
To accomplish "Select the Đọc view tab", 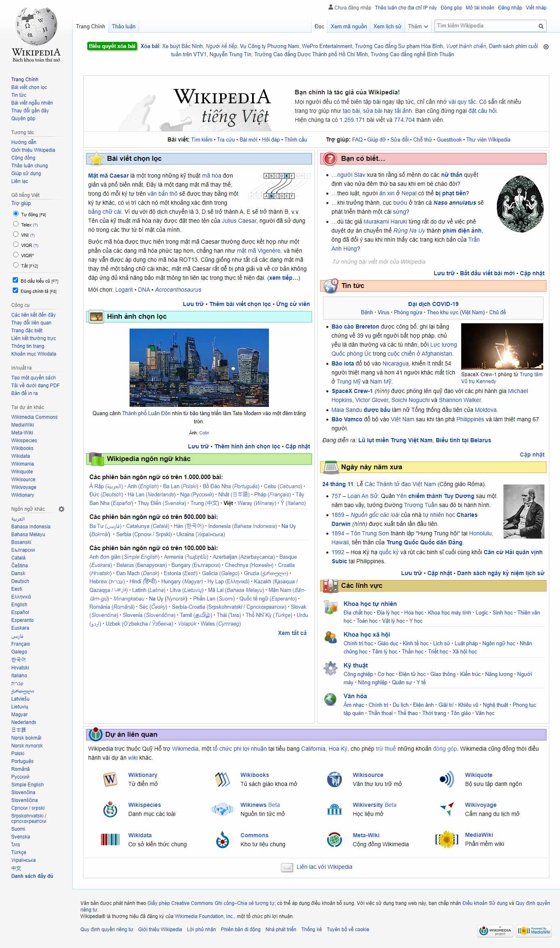I will tap(319, 26).
